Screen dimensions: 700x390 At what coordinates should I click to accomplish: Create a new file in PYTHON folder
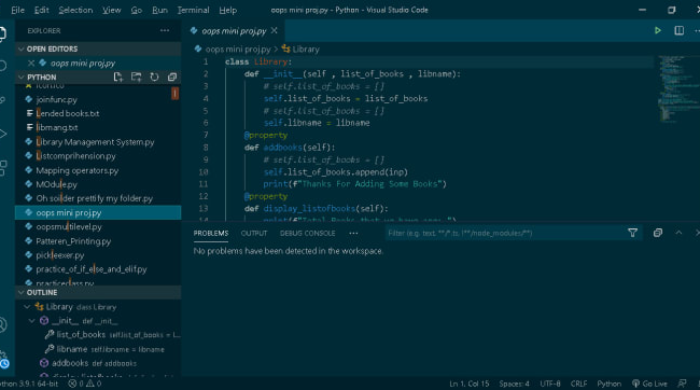pos(118,77)
